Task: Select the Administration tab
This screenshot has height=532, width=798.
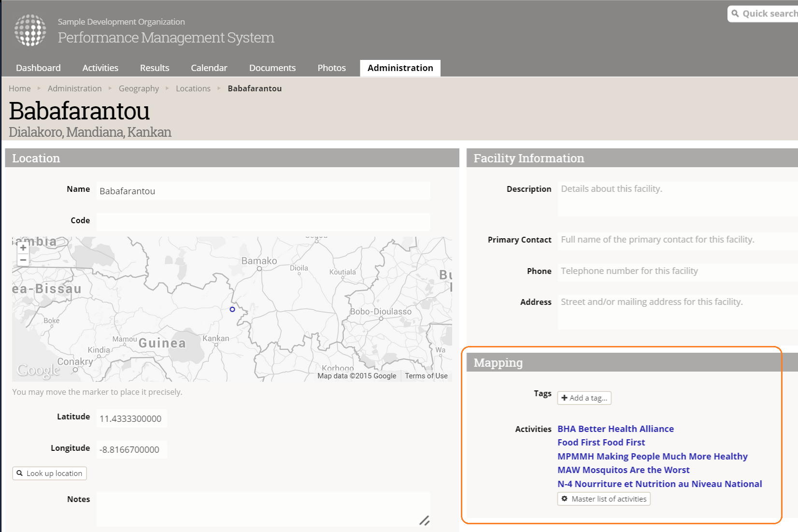Action: click(x=400, y=68)
